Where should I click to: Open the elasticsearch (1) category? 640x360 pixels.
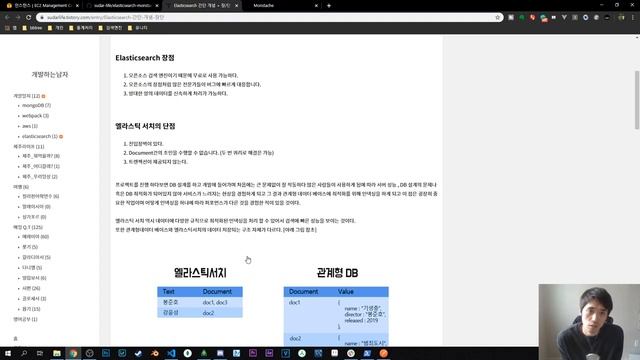pyautogui.click(x=40, y=136)
